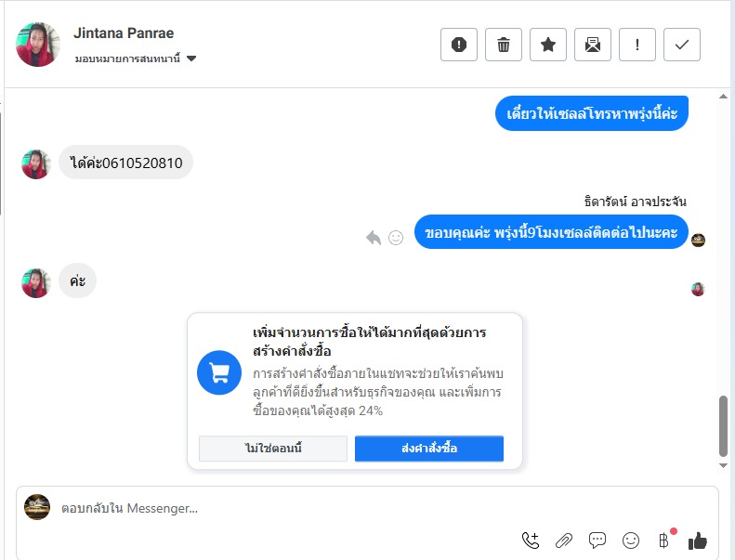This screenshot has width=735, height=560.
Task: Attach a file with the paperclip icon
Action: click(x=564, y=540)
